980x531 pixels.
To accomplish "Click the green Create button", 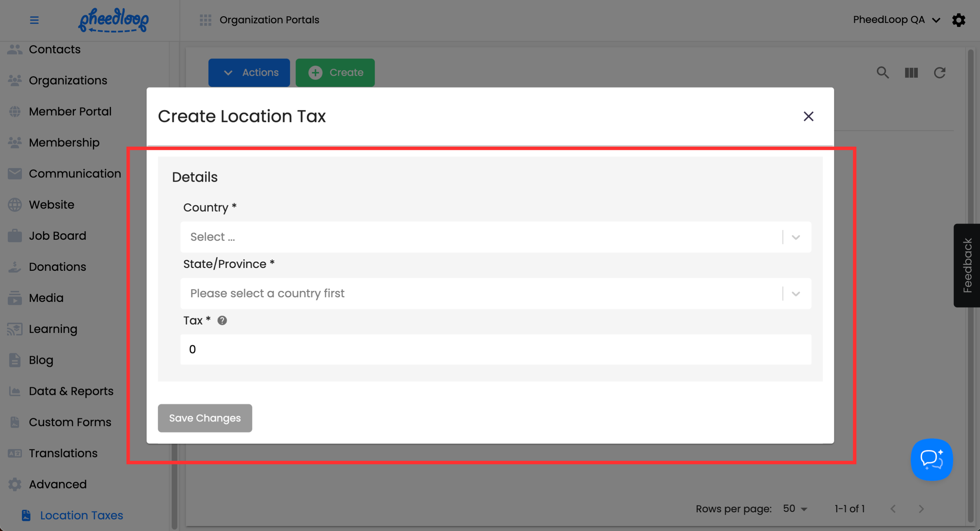I will click(x=335, y=72).
